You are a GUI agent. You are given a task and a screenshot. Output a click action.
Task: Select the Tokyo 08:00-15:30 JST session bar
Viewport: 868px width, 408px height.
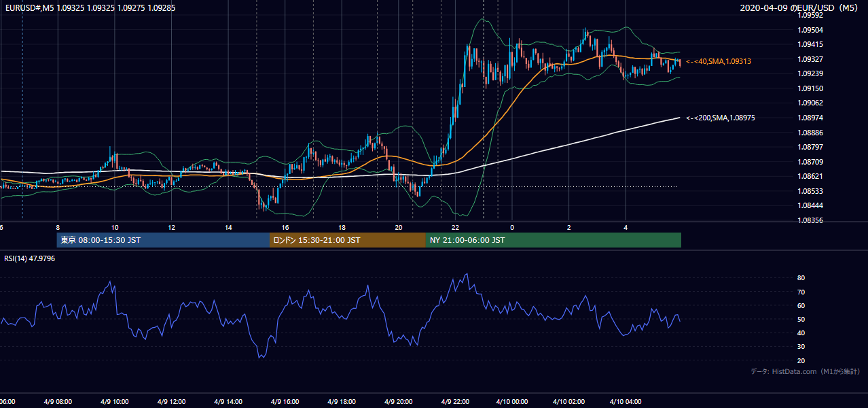pos(163,240)
